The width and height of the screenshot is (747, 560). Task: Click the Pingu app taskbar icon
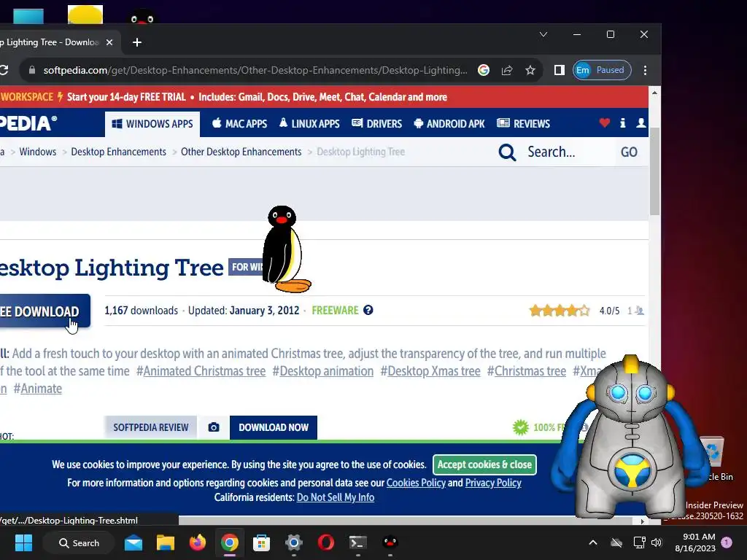pos(390,542)
